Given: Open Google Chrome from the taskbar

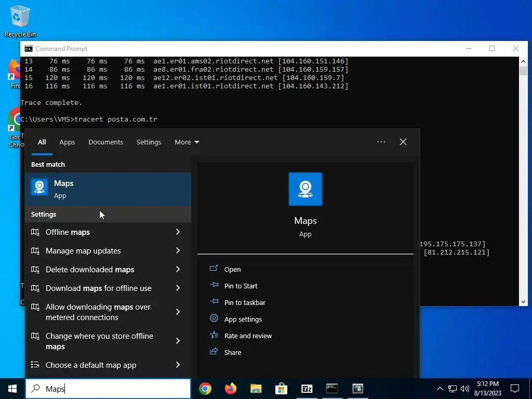Looking at the screenshot, I should tap(205, 389).
